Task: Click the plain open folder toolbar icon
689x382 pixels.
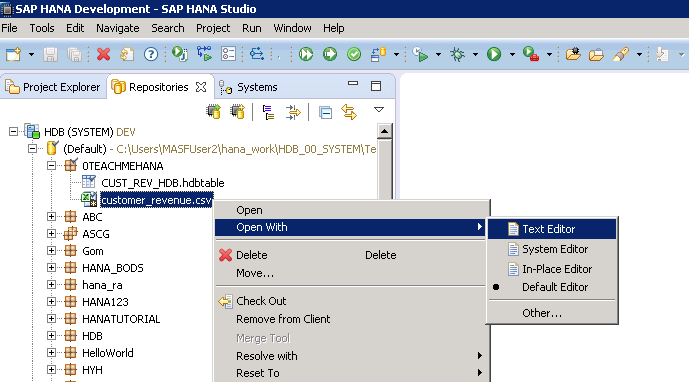Action: coord(596,55)
